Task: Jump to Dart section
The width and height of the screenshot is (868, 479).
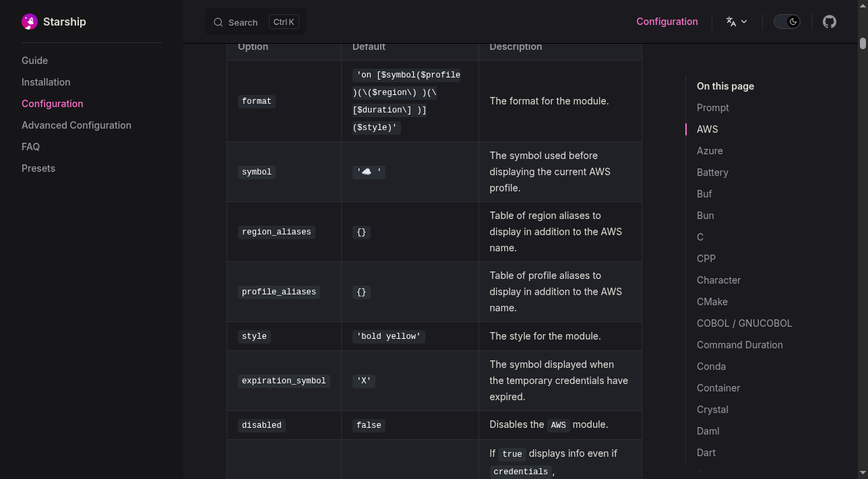Action: click(706, 453)
